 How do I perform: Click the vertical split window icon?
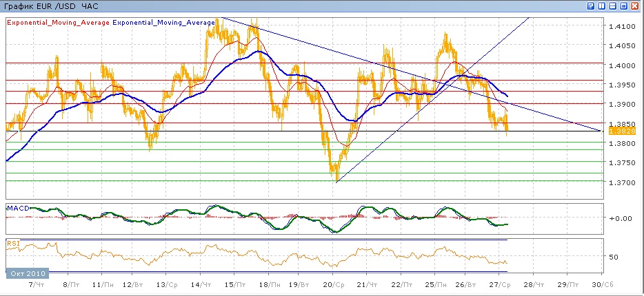point(601,6)
